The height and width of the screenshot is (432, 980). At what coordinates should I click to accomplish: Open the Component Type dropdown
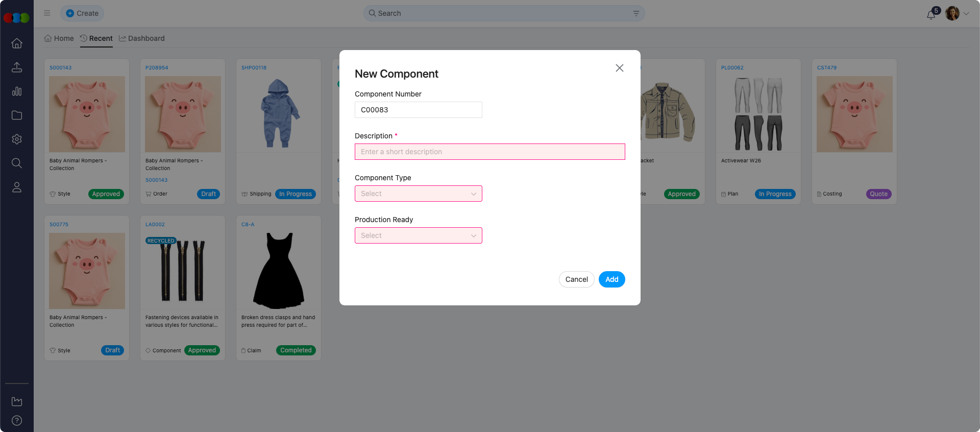pos(419,194)
